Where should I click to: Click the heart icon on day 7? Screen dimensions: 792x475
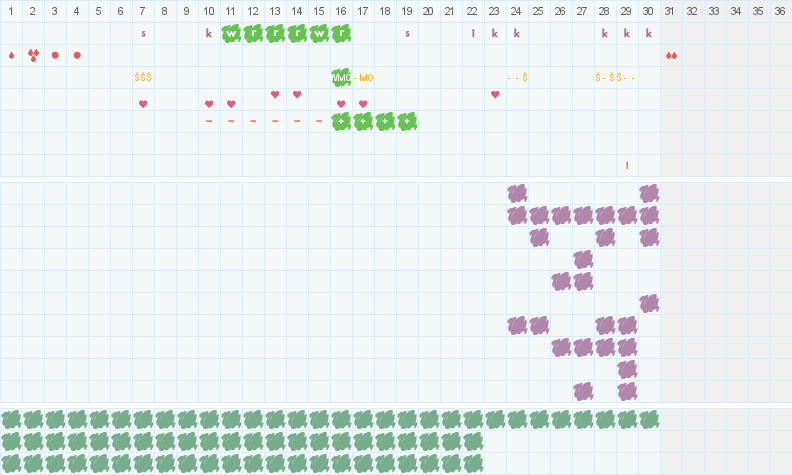(x=143, y=104)
